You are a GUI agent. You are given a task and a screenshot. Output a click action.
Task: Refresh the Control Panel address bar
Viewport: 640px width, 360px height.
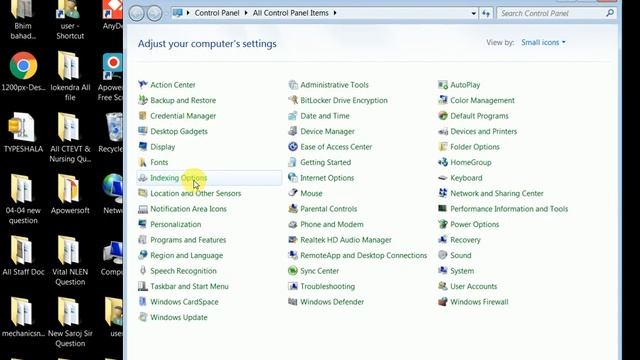[486, 13]
